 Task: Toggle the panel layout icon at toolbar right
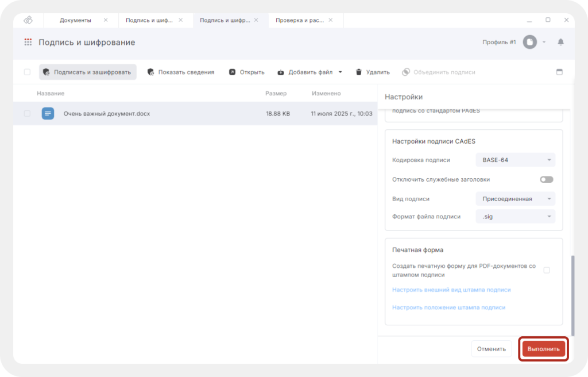[x=559, y=72]
